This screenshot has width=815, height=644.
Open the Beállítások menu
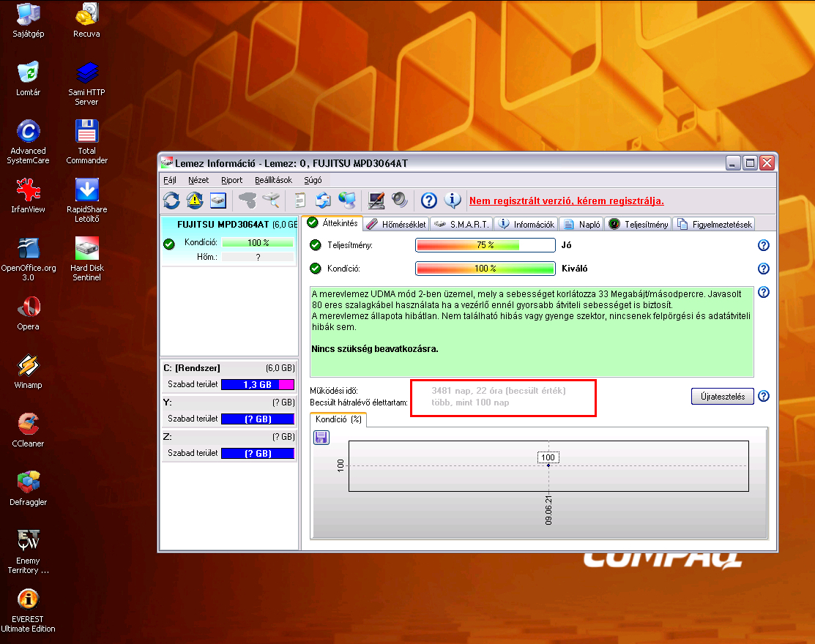coord(273,180)
